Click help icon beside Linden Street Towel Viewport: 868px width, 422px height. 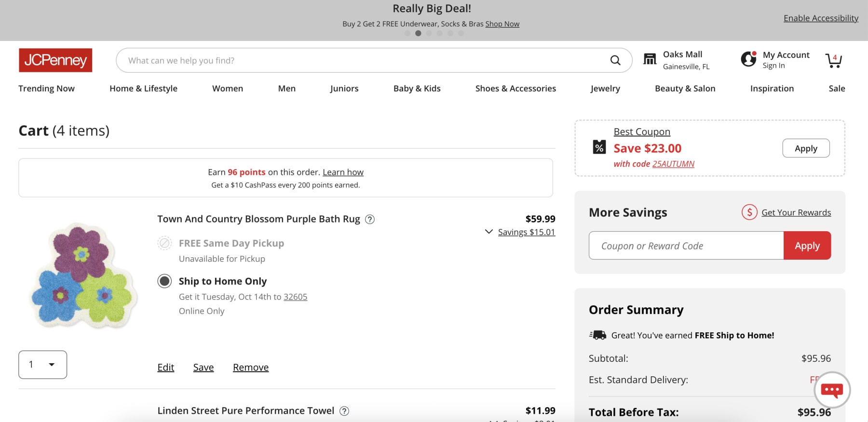344,411
